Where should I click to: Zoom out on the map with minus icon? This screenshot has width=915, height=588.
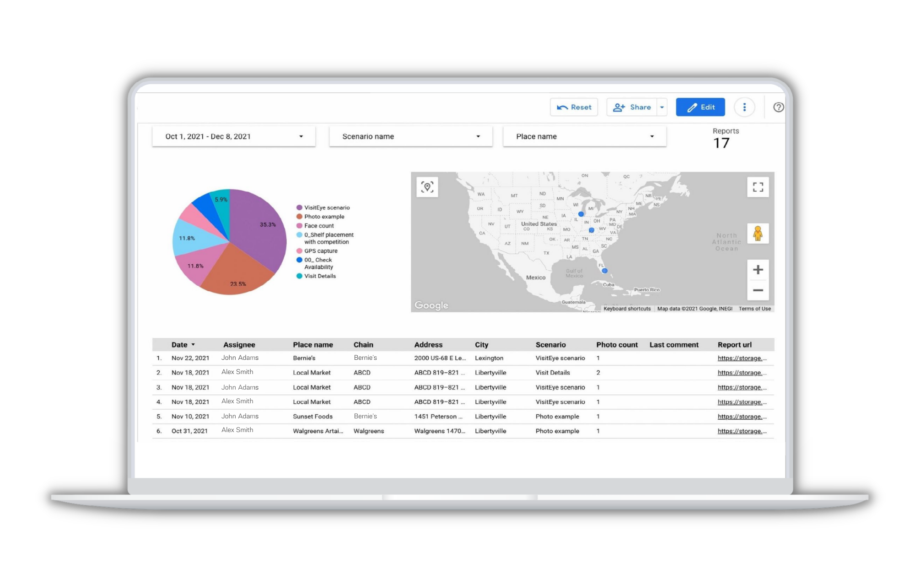point(758,290)
